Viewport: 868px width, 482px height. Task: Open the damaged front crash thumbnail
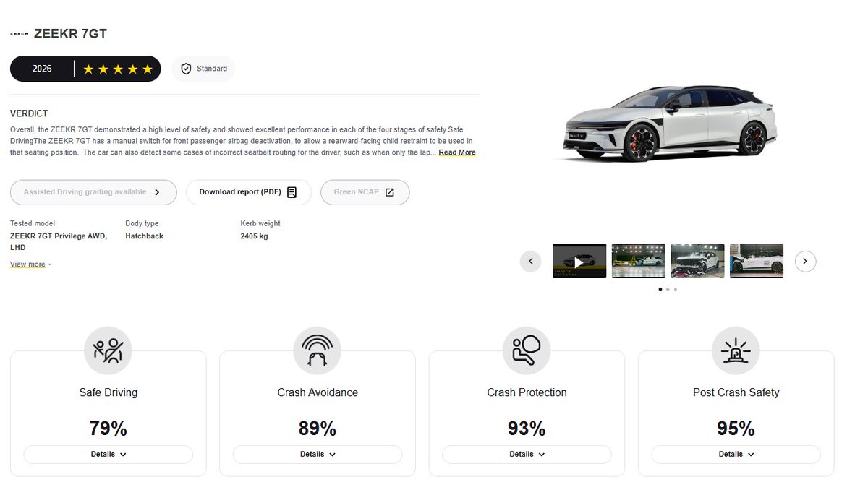[697, 261]
